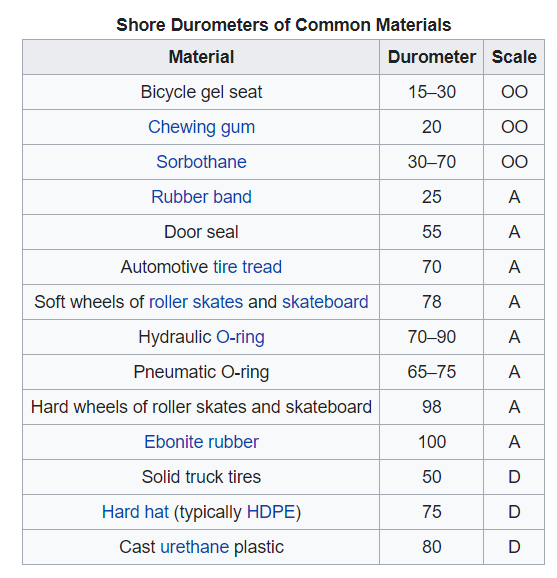Select the Durometer column header
557x578 pixels.
pos(432,57)
